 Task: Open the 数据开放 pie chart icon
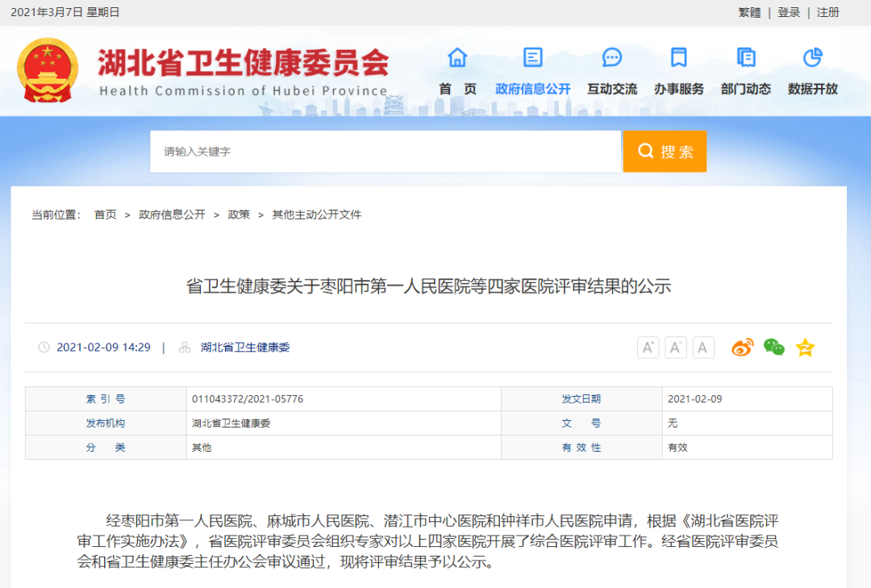click(x=812, y=58)
